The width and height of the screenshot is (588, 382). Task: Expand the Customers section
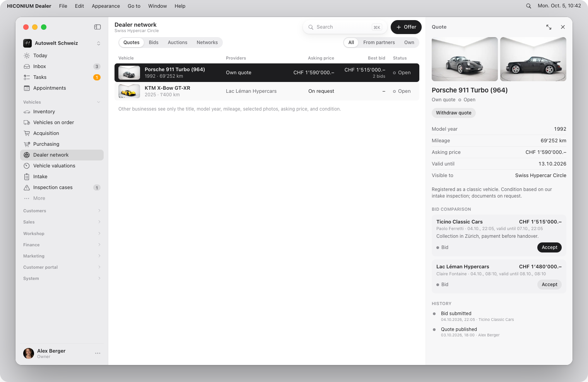click(x=62, y=211)
